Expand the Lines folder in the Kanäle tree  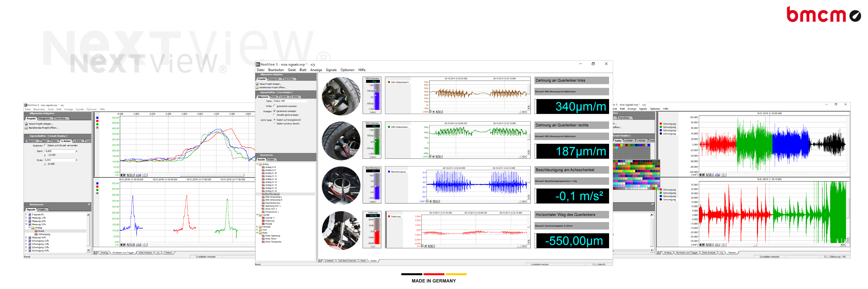click(257, 230)
